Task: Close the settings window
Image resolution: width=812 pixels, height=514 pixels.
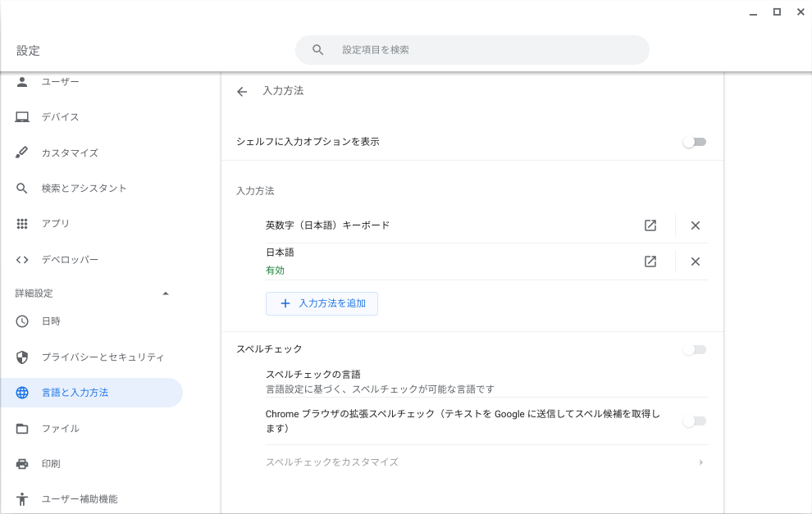Action: point(801,12)
